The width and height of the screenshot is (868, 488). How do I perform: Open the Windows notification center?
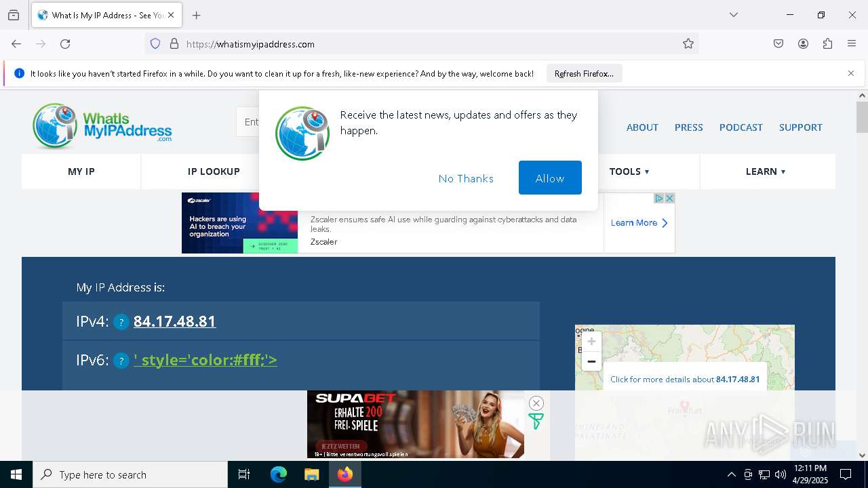846,474
